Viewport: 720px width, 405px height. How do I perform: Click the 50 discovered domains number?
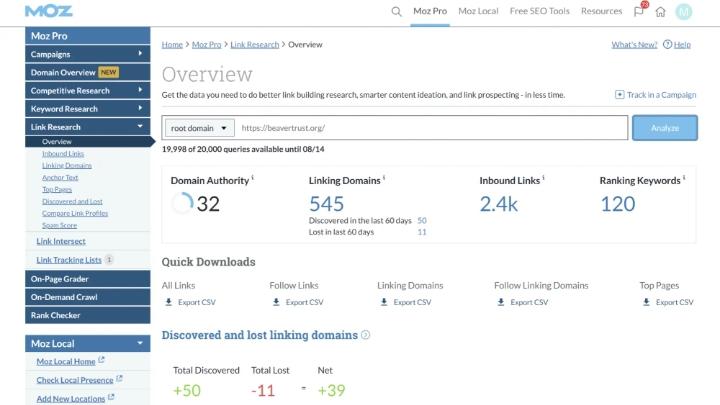coord(422,220)
